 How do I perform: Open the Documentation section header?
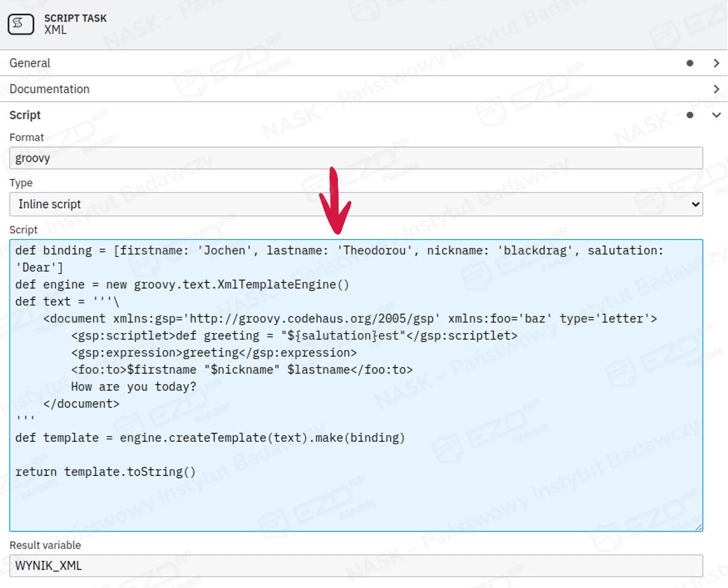(50, 89)
